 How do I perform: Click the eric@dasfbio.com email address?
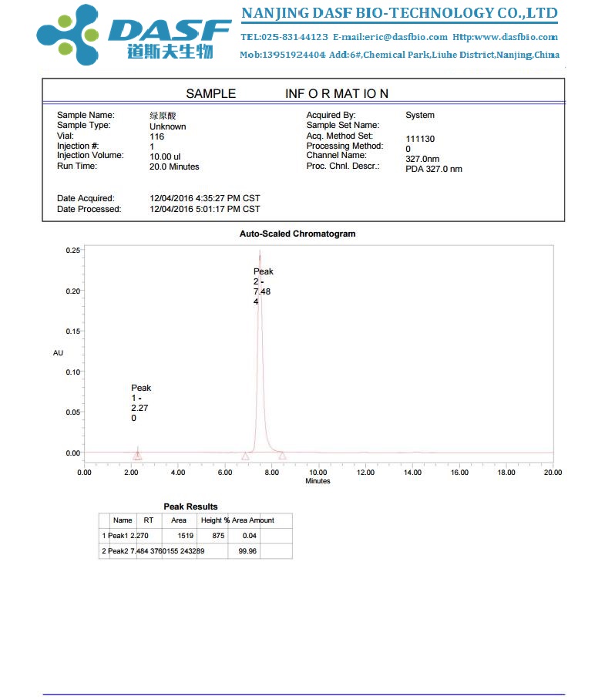405,37
